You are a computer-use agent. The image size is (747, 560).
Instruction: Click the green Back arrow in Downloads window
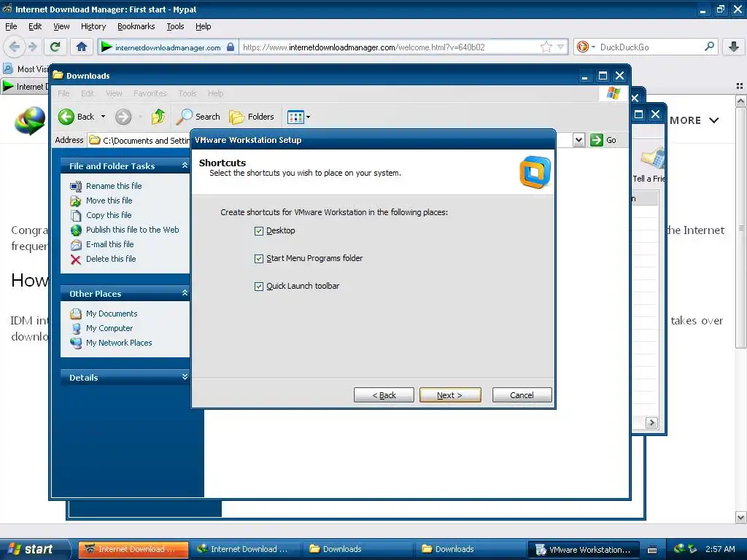click(66, 117)
